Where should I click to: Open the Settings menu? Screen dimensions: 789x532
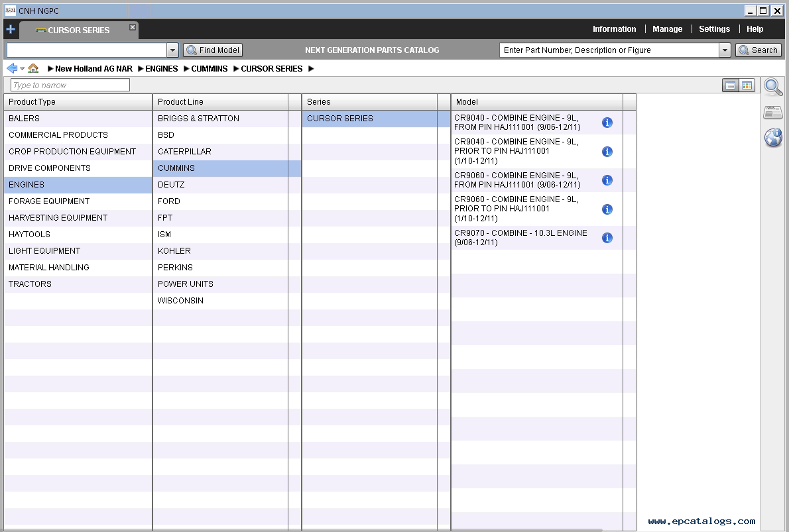tap(714, 29)
